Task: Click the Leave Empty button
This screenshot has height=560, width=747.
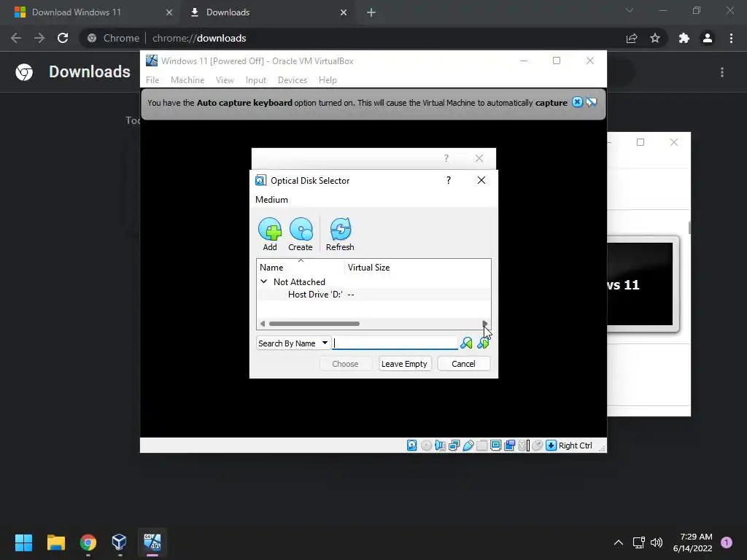Action: (404, 364)
